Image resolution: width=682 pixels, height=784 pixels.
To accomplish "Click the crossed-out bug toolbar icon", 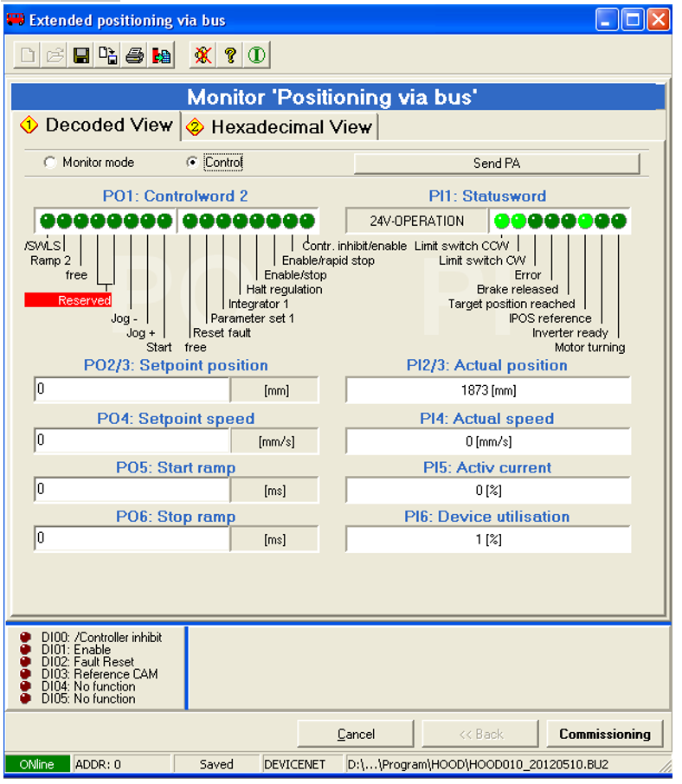I will click(203, 56).
